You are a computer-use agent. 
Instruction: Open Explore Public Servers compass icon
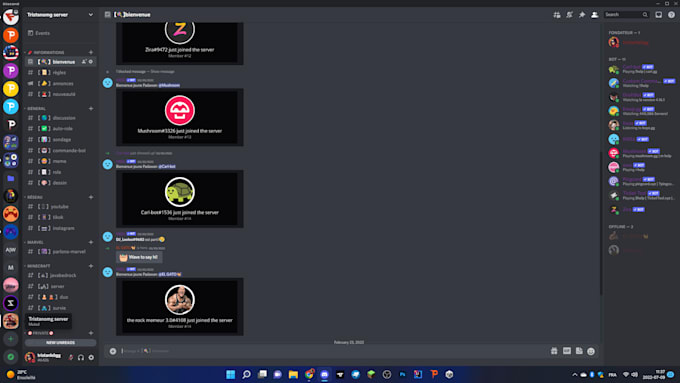pos(11,357)
